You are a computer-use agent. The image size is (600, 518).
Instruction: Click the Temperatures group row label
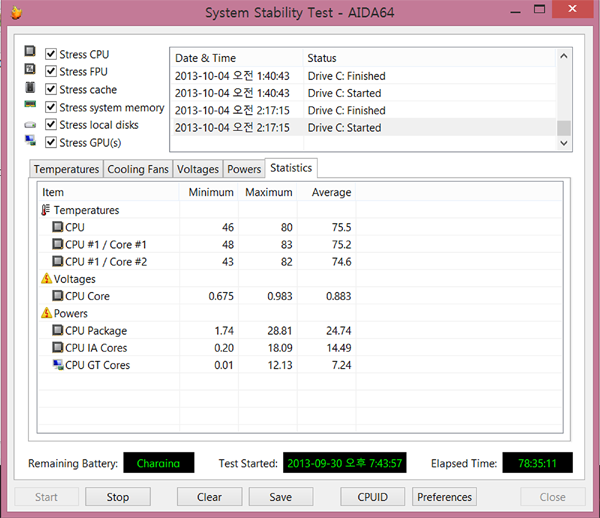pos(86,210)
